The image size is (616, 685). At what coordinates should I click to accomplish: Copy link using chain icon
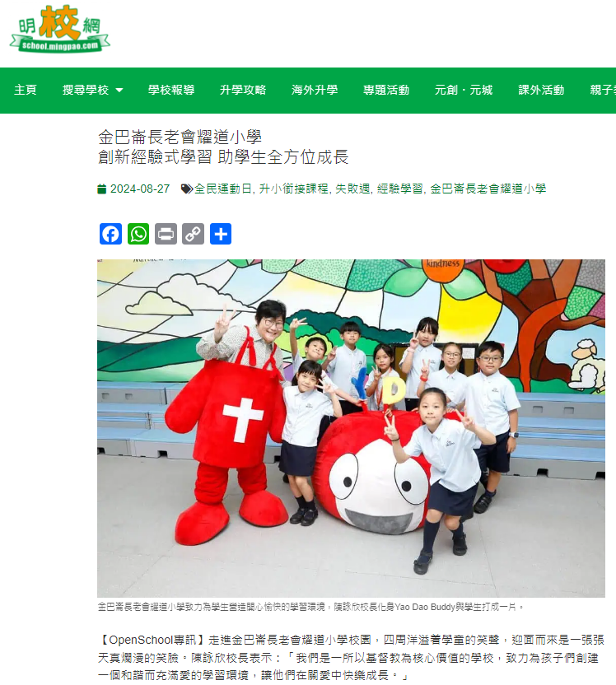point(193,234)
